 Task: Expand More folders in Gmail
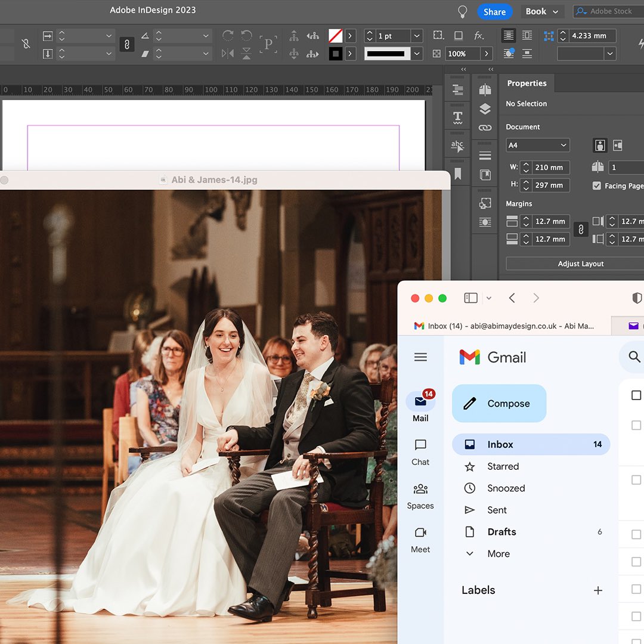531,553
